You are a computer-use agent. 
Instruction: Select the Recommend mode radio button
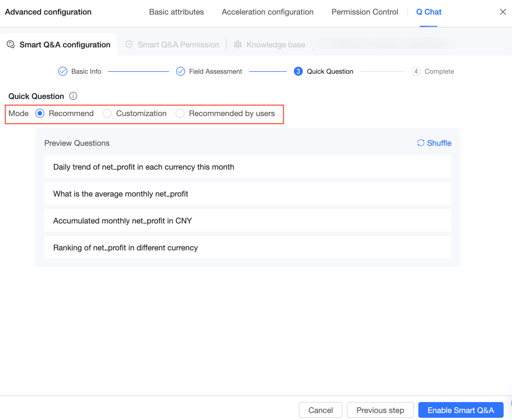(x=40, y=113)
